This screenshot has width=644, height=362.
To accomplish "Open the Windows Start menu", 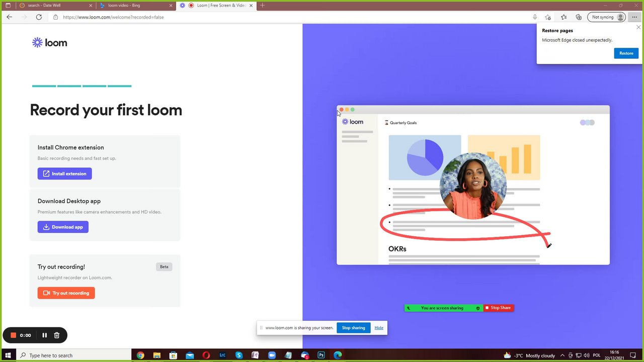I will point(8,355).
